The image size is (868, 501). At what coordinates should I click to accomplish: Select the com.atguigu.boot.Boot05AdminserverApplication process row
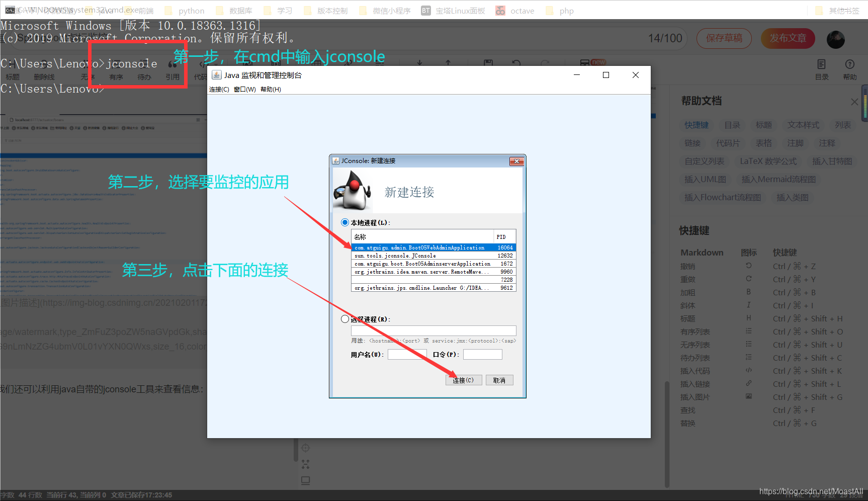pyautogui.click(x=433, y=264)
